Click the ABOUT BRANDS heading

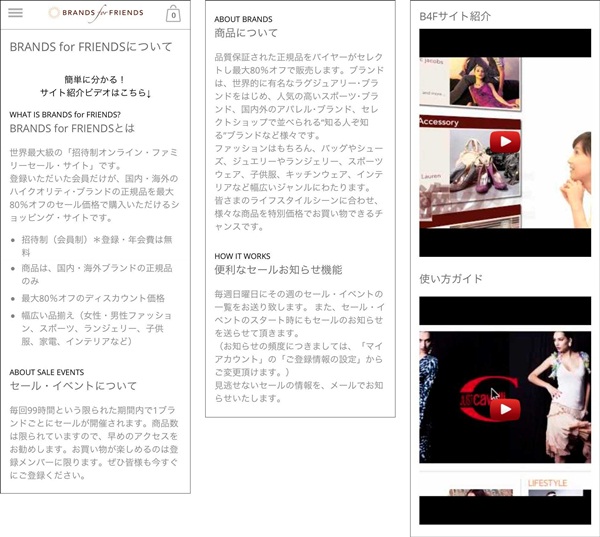pyautogui.click(x=243, y=19)
